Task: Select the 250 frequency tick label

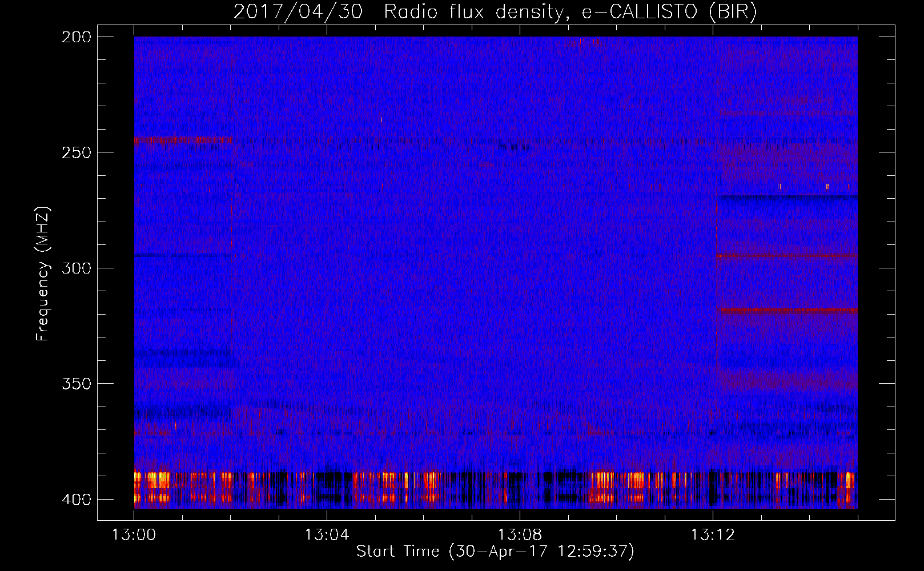Action: [77, 152]
